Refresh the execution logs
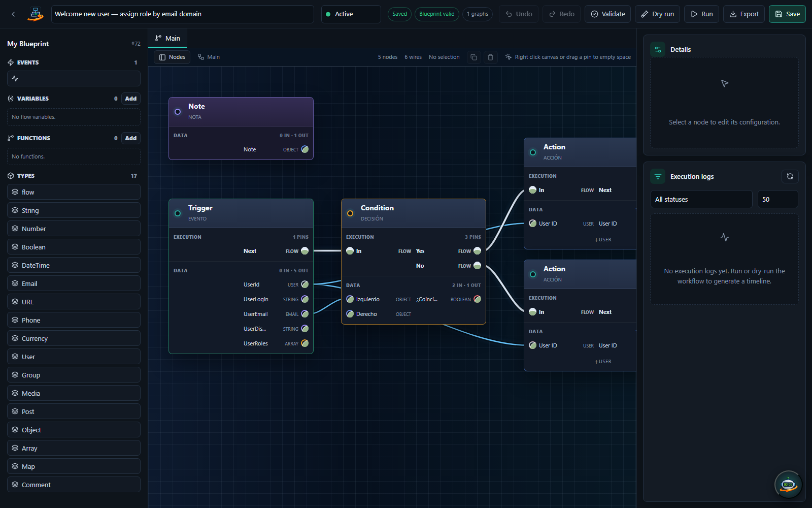812x508 pixels. (790, 176)
